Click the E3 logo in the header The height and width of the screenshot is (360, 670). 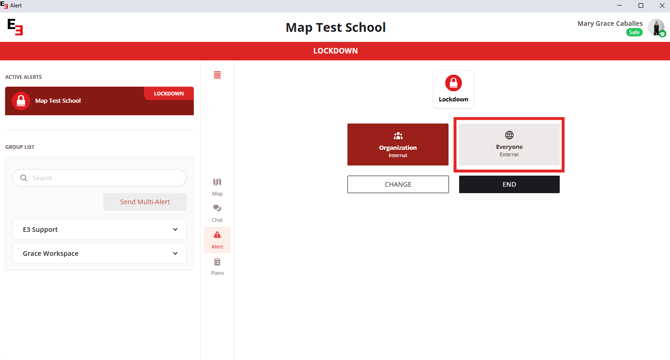15,27
